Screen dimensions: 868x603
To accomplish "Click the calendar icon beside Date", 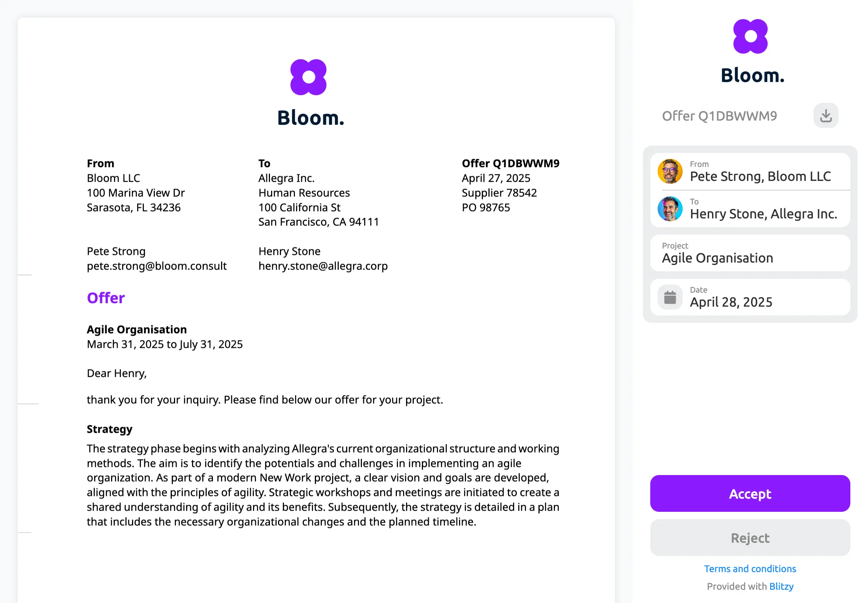I will pyautogui.click(x=670, y=297).
